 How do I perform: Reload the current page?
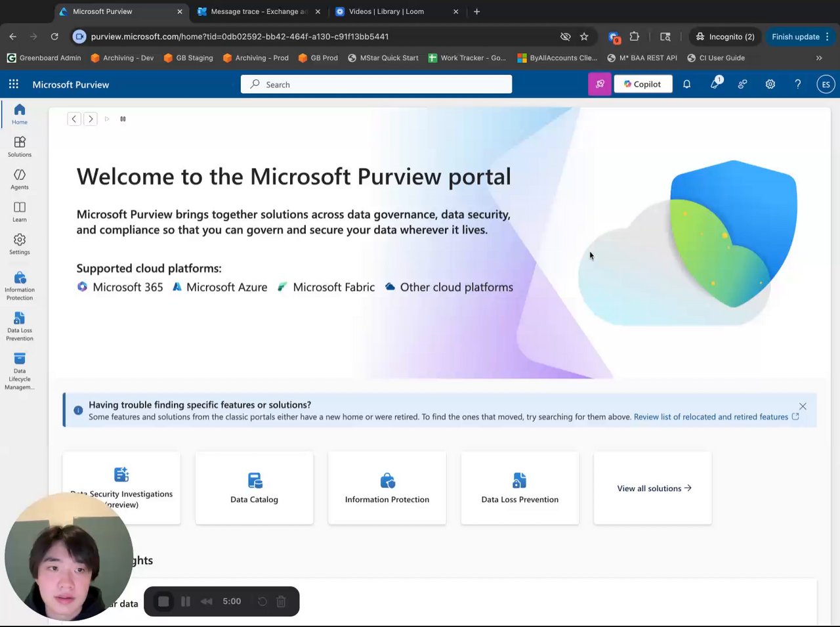click(x=54, y=37)
